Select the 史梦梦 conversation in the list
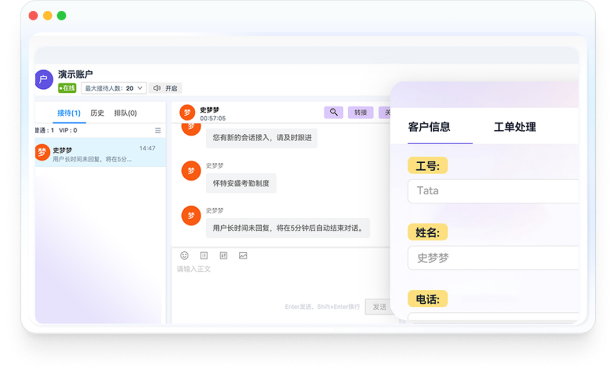 coord(100,152)
